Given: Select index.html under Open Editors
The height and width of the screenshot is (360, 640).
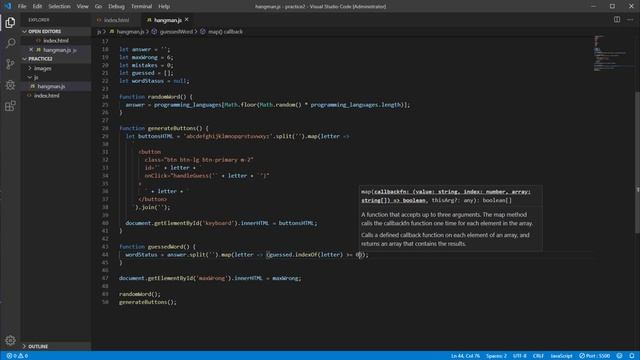Looking at the screenshot, I should pos(56,40).
